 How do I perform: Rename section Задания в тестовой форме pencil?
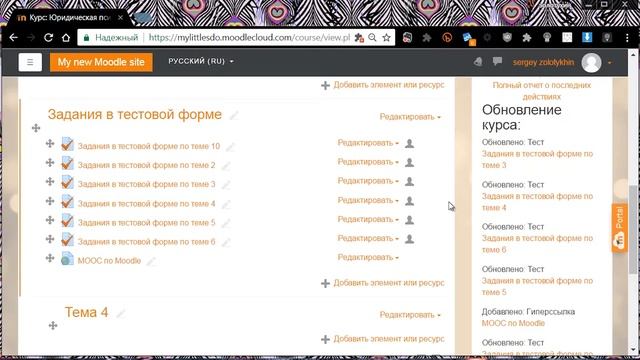(x=233, y=116)
